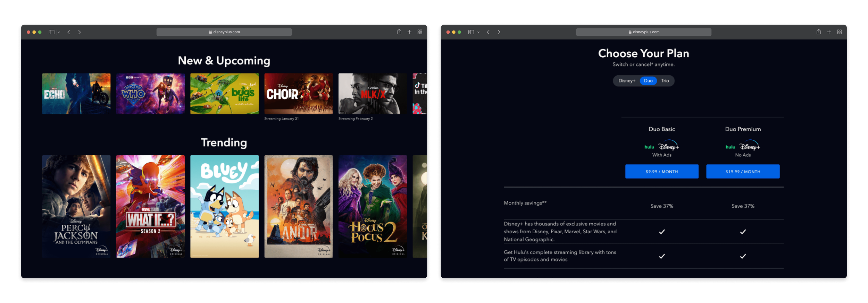Select the Trio plan tab
Image resolution: width=868 pixels, height=303 pixels.
tap(665, 81)
